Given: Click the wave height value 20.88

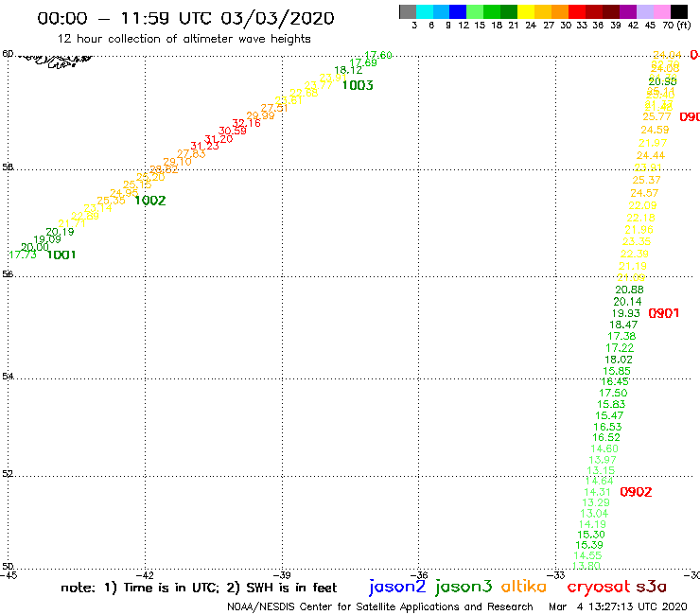Looking at the screenshot, I should 629,290.
